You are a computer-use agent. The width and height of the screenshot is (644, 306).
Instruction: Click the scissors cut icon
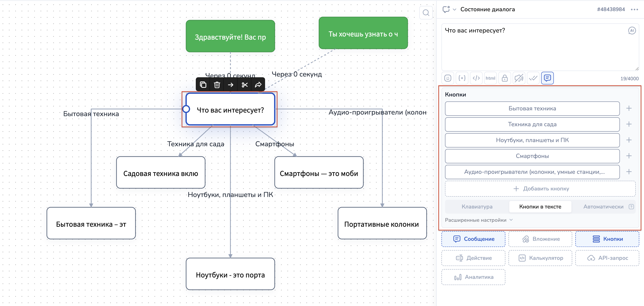tap(244, 85)
